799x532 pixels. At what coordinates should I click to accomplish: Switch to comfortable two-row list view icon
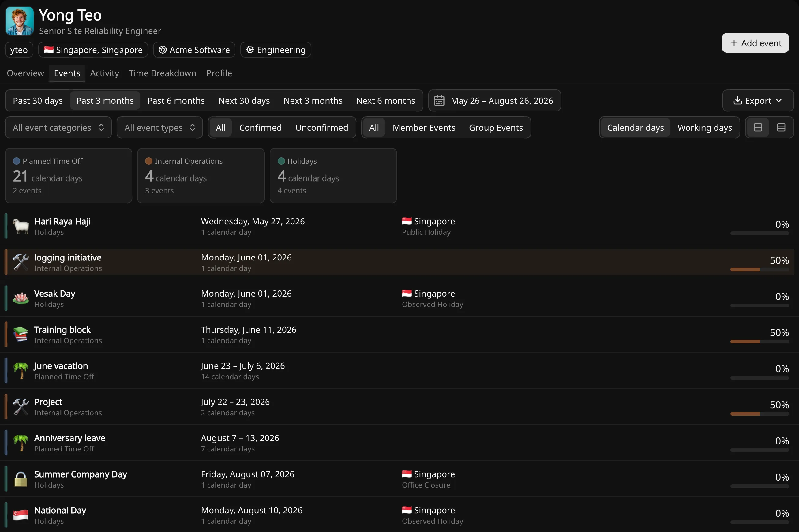(758, 128)
